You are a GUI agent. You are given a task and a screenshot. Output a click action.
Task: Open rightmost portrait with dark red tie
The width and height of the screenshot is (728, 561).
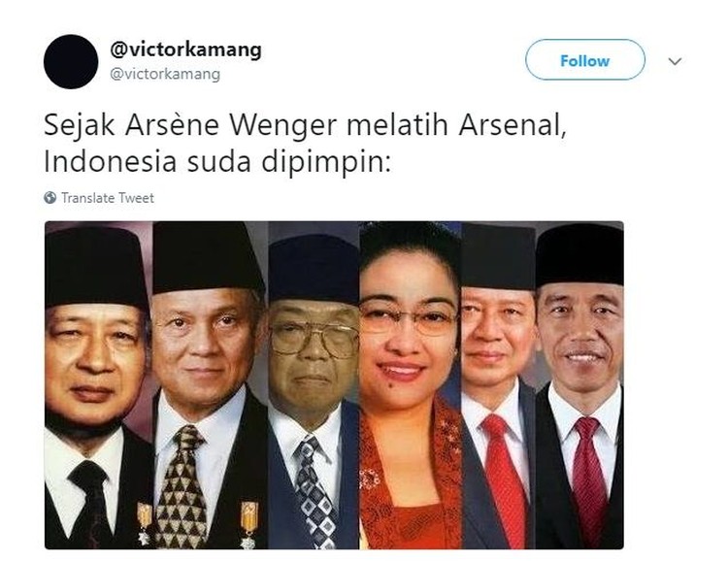pyautogui.click(x=579, y=385)
